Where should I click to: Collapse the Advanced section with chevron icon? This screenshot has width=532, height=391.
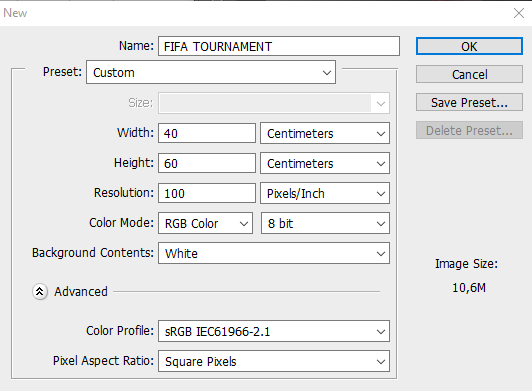pos(40,292)
